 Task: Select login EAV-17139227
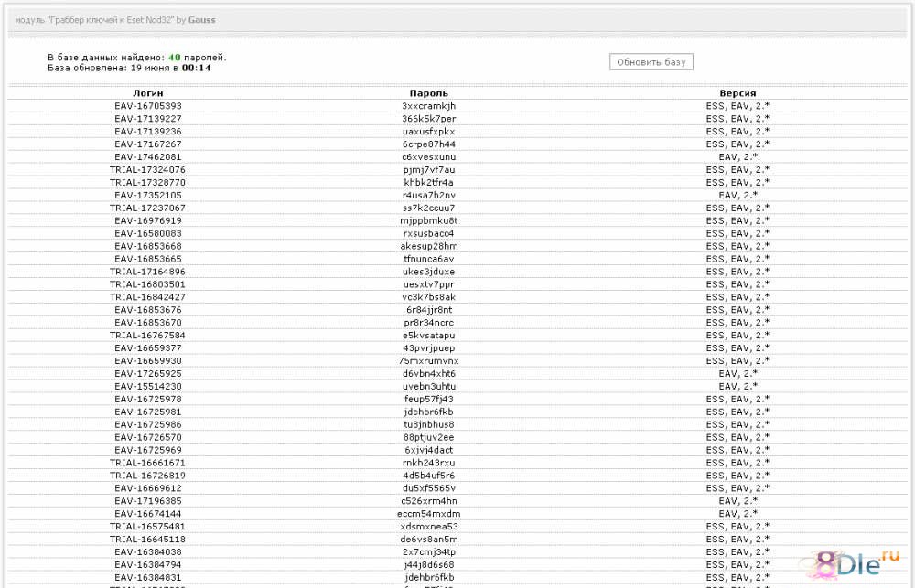click(x=148, y=119)
